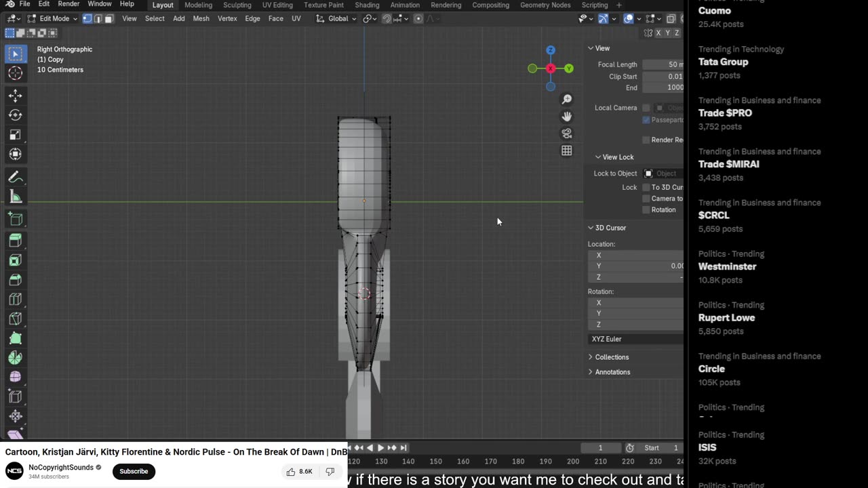
Task: Select the Bevel tool
Action: point(15,280)
